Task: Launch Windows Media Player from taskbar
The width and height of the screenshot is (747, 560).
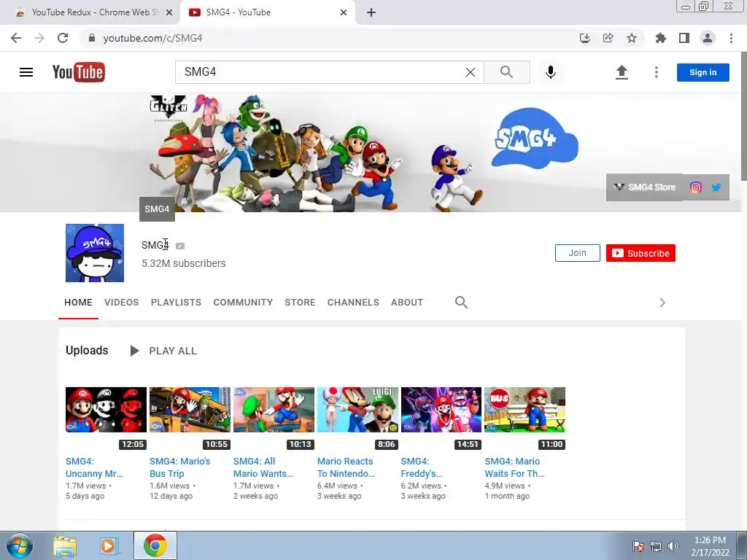Action: tap(109, 546)
